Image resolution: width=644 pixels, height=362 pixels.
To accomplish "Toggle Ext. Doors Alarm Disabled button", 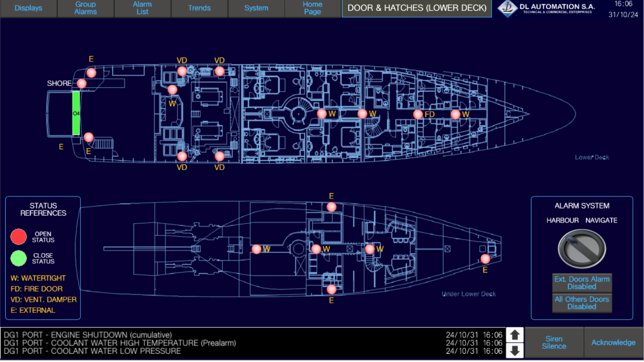I will 582,283.
